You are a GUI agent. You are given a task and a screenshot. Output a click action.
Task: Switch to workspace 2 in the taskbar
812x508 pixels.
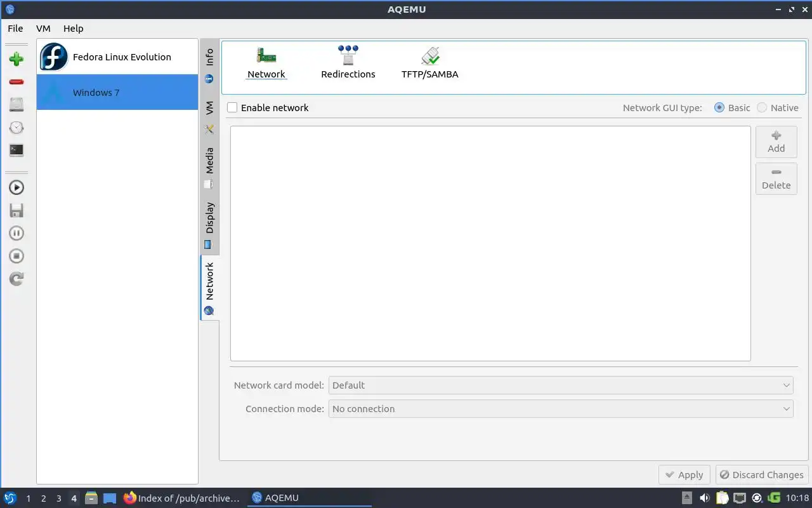(x=44, y=498)
